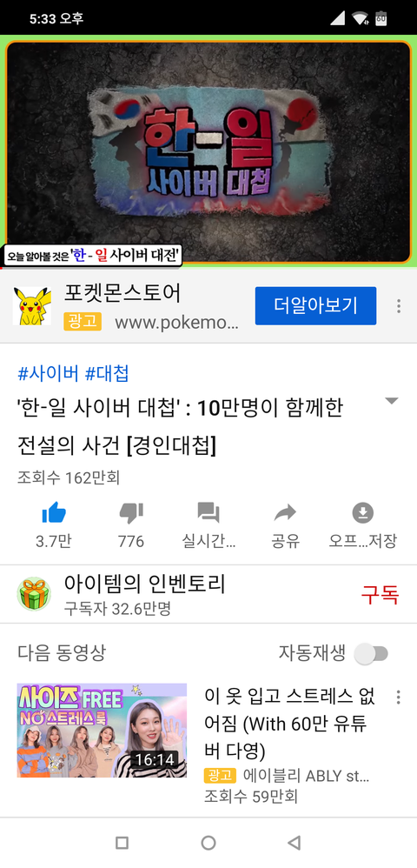Open the recommended video's three-dot options
The height and width of the screenshot is (868, 417).
(398, 698)
